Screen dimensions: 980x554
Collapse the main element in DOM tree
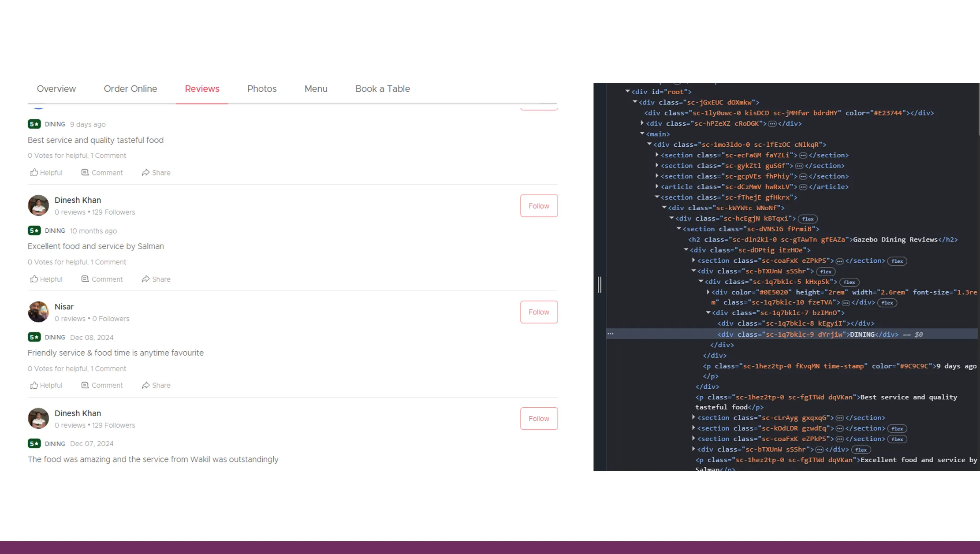[642, 134]
